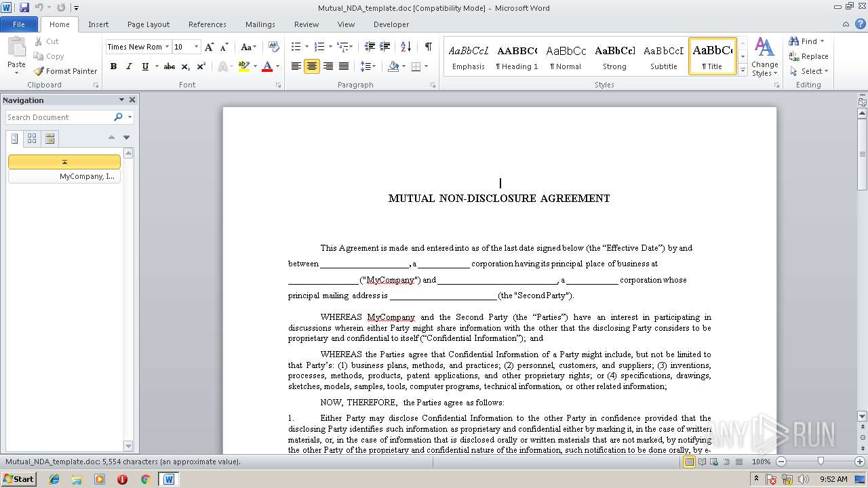The image size is (868, 488).
Task: Open Change Case dropdown
Action: click(249, 47)
